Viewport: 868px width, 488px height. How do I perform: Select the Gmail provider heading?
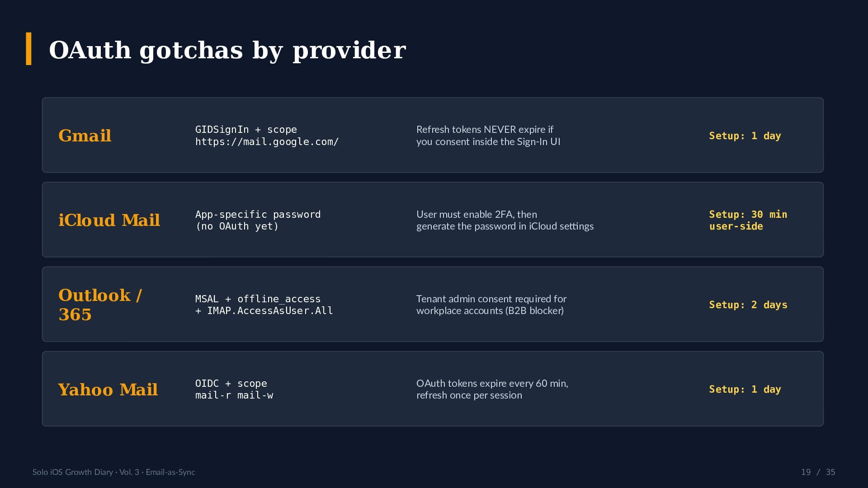85,136
